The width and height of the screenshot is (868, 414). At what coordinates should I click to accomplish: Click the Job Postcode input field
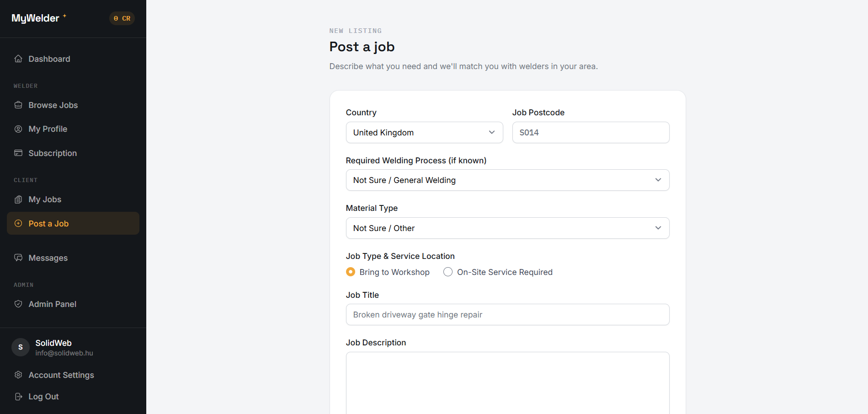pos(591,132)
